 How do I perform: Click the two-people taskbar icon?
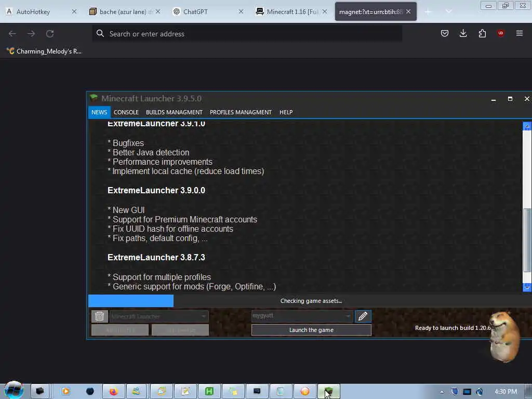pyautogui.click(x=136, y=392)
